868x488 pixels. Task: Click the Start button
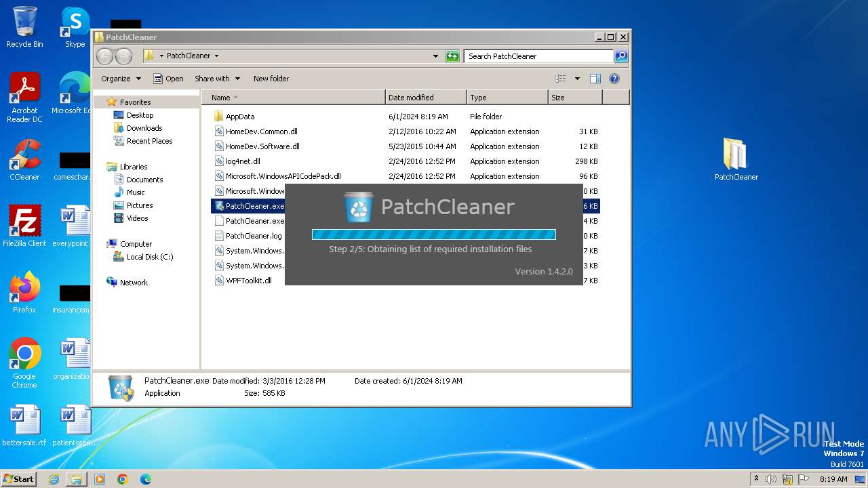pyautogui.click(x=18, y=479)
